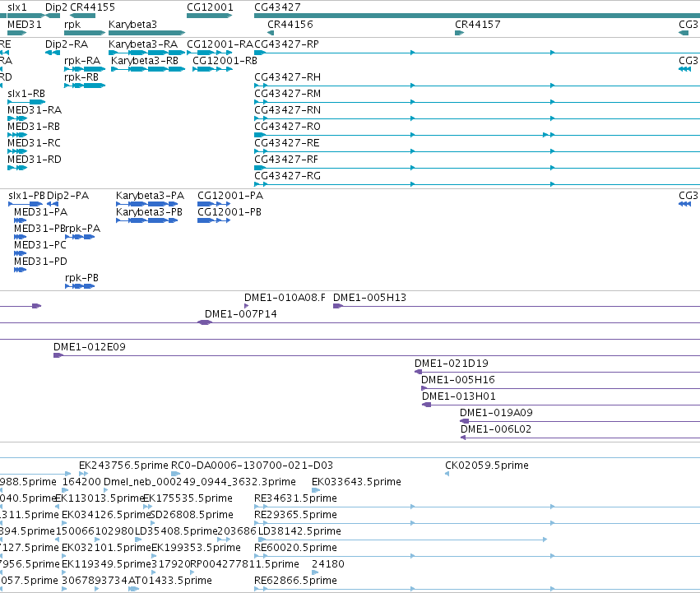The image size is (700, 593).
Task: Click EST Dmel_neb_000249_0944_3632.3prime label
Action: [200, 482]
